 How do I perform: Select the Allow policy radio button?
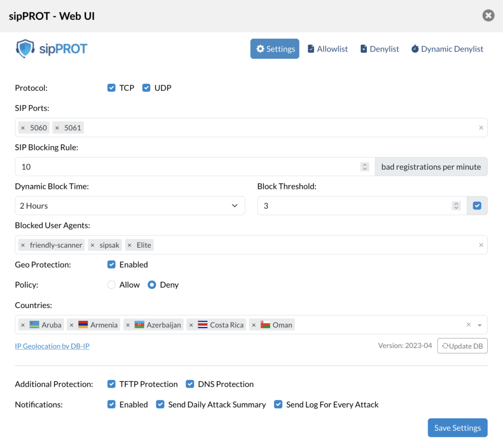click(112, 285)
